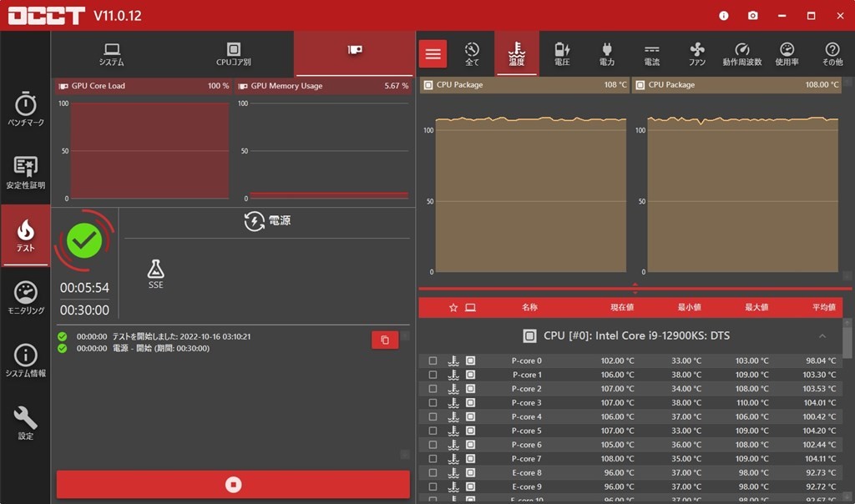Select the ファン fan sensor filter
The height and width of the screenshot is (504, 855).
697,53
